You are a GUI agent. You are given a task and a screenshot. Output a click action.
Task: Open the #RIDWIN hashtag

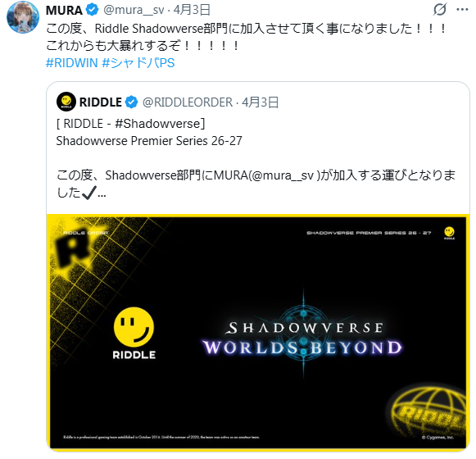(x=71, y=63)
